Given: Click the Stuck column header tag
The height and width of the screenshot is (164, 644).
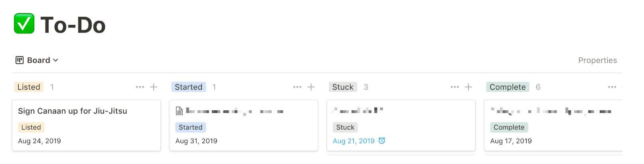Looking at the screenshot, I should coord(343,87).
